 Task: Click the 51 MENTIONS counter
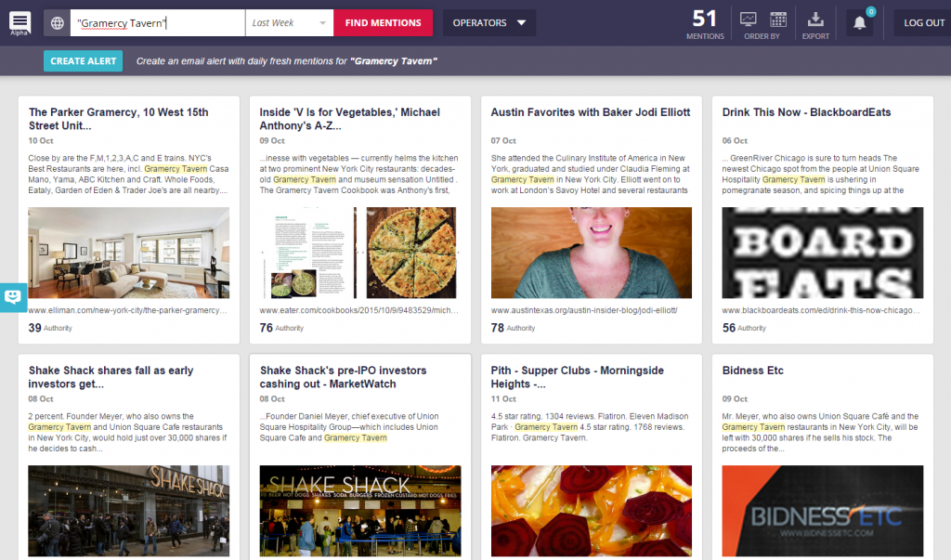(x=705, y=22)
